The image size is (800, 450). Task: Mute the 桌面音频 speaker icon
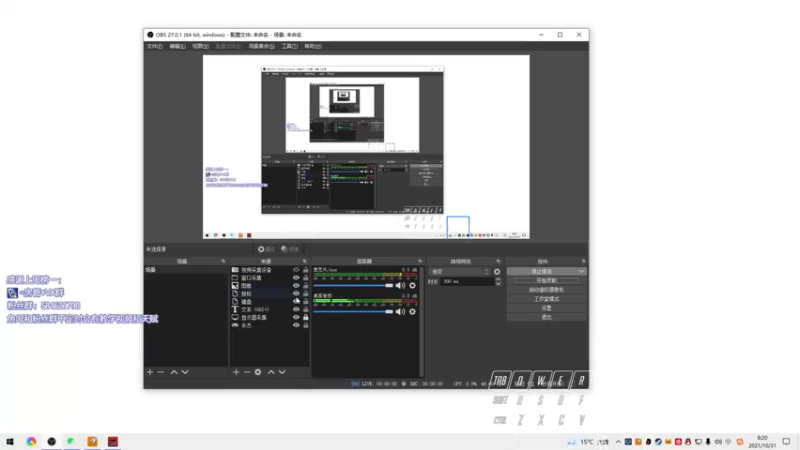[x=401, y=311]
